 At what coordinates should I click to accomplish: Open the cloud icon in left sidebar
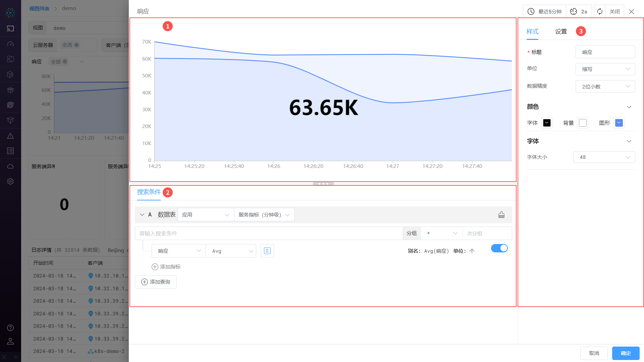(x=10, y=166)
